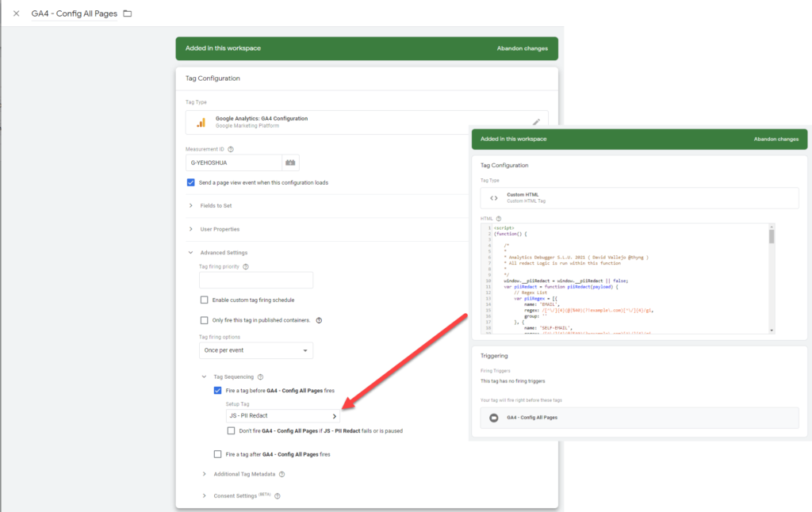Click the Custom HTML tag type row

point(640,198)
